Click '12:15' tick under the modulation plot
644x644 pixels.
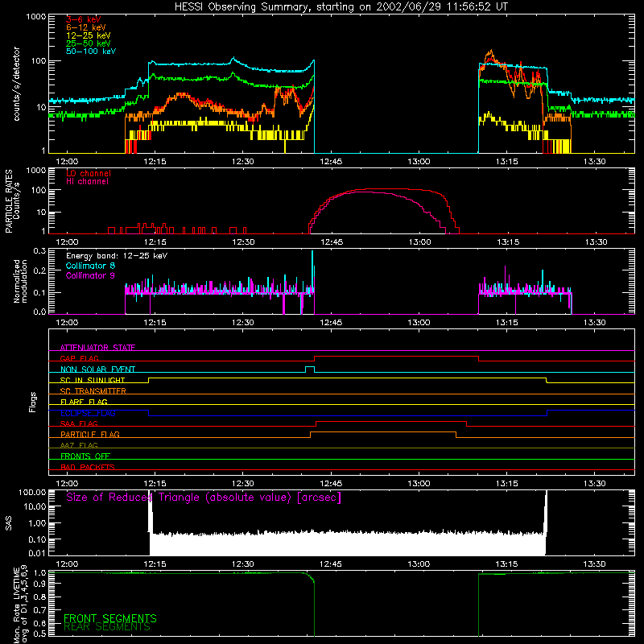click(155, 323)
